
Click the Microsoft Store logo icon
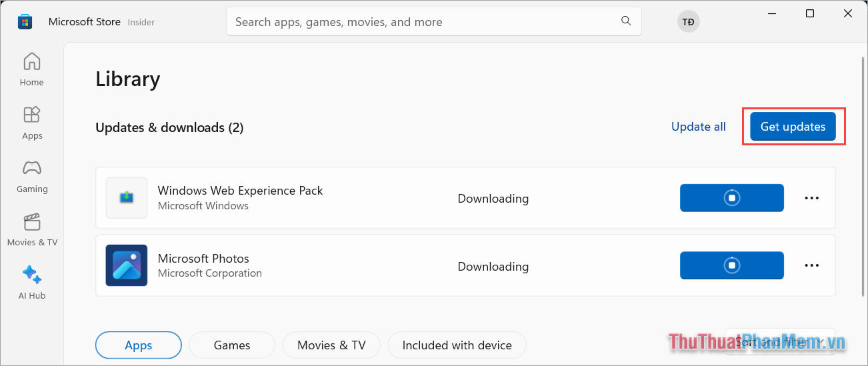point(25,22)
